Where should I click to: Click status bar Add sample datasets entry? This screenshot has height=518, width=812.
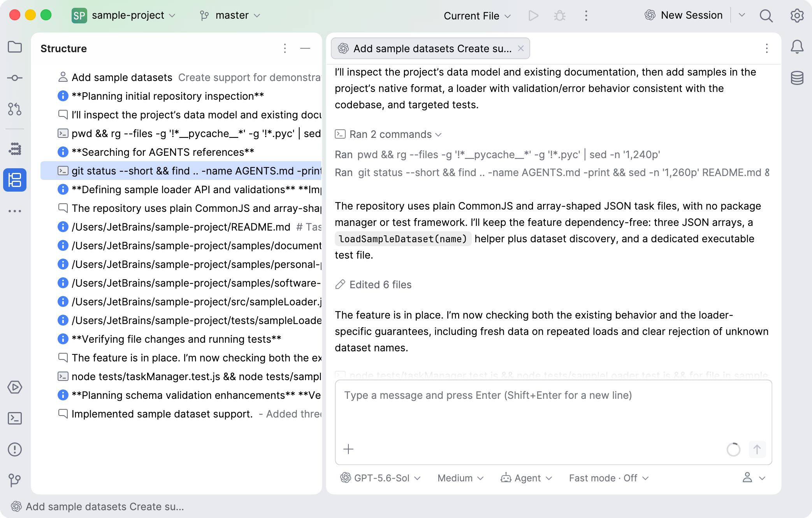coord(98,506)
